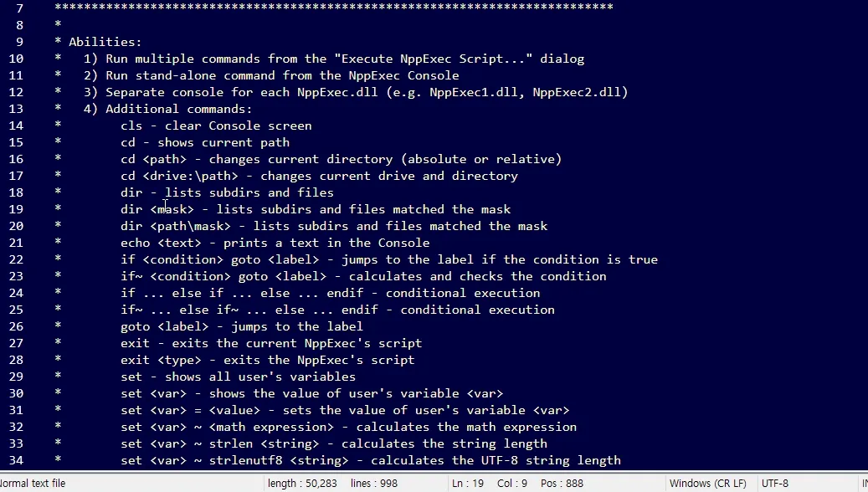Click the Ln : 19 position indicator
This screenshot has height=492, width=868.
pyautogui.click(x=469, y=483)
